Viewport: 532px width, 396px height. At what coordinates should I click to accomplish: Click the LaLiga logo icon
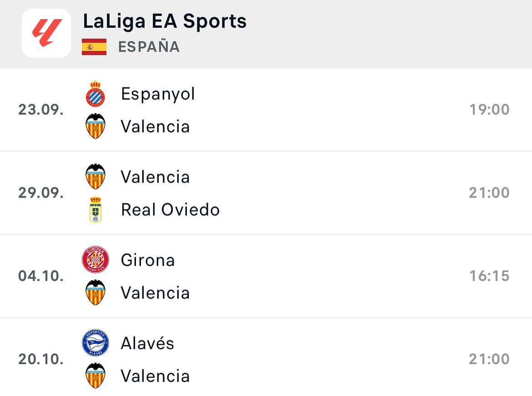pos(46,33)
